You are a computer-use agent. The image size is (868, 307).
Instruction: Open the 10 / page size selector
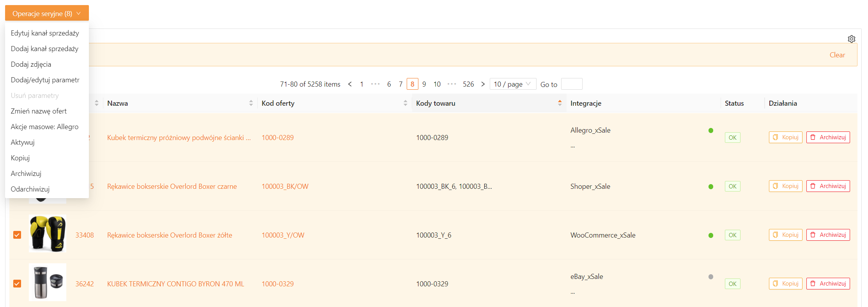click(512, 84)
